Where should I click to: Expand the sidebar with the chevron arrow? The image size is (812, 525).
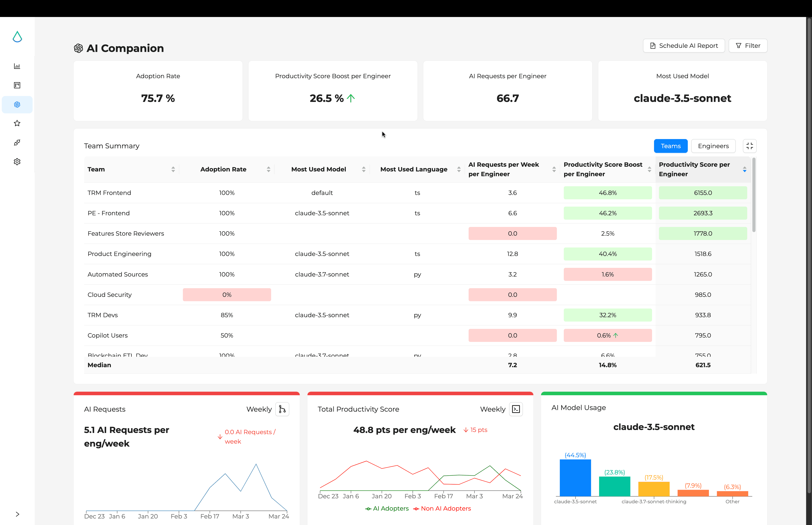pos(17,514)
